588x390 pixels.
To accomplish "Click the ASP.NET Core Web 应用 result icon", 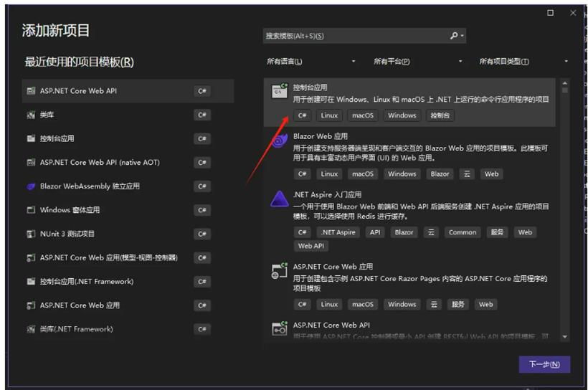I will (280, 271).
